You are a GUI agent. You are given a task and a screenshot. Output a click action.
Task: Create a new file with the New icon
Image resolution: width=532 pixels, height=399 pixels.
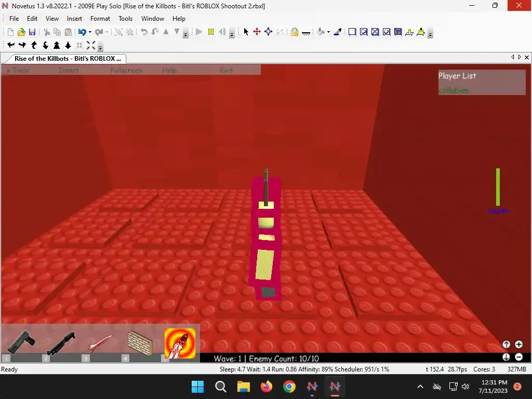(x=10, y=32)
